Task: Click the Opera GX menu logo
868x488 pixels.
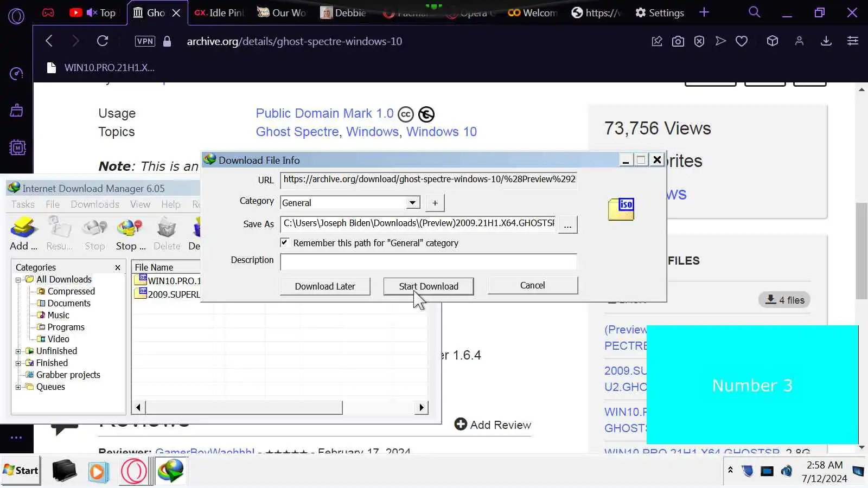Action: point(16,16)
